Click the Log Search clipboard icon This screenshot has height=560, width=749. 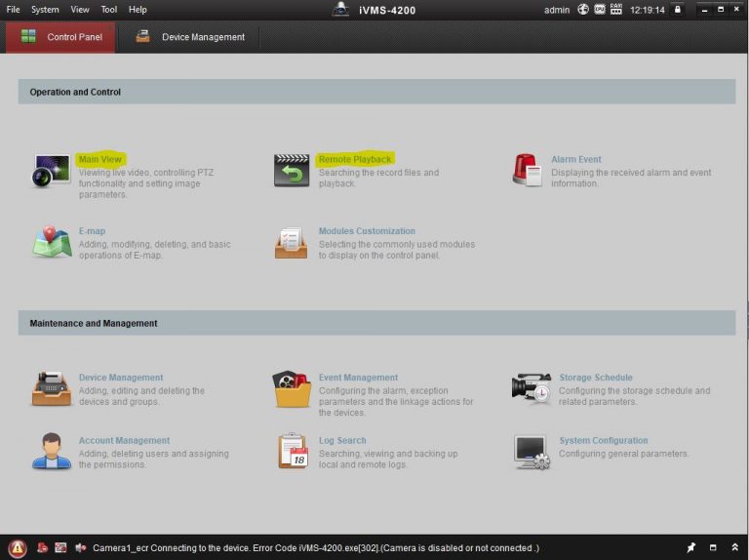click(x=293, y=451)
